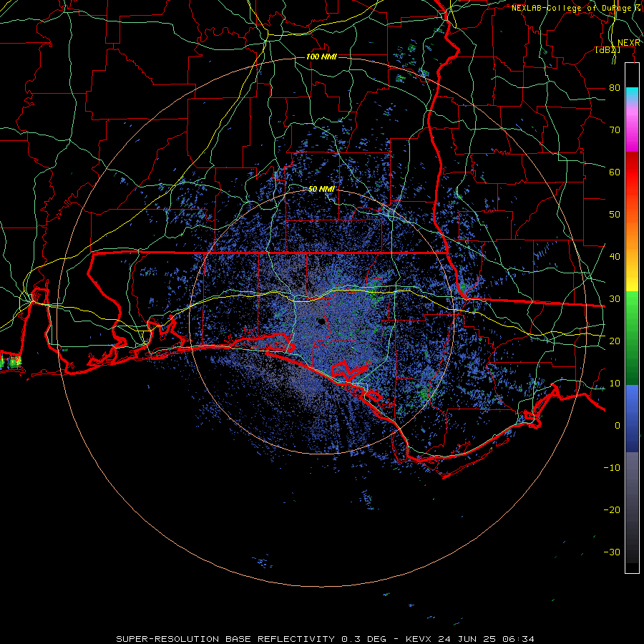
Task: Click the 100 NMI range ring label
Action: (321, 57)
